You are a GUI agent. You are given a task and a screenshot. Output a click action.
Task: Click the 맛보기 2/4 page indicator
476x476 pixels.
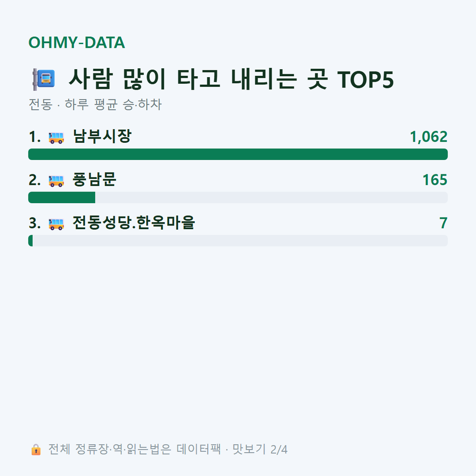(x=260, y=450)
